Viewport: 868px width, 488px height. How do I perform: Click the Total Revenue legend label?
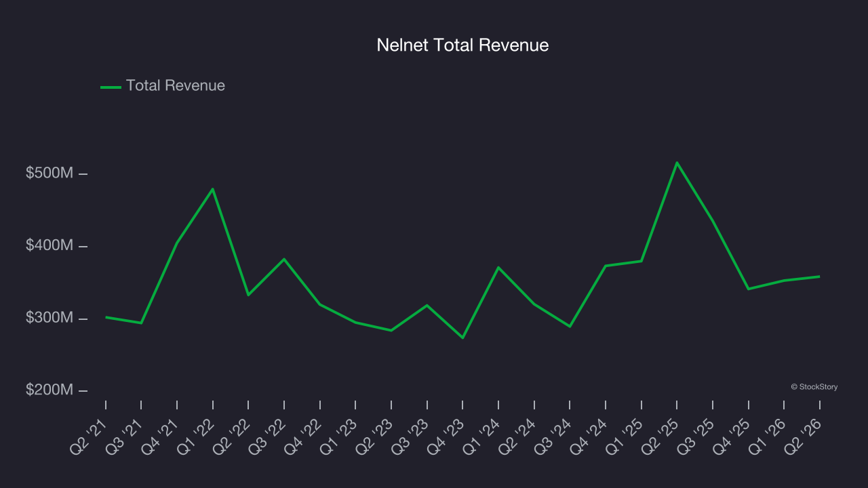(176, 85)
